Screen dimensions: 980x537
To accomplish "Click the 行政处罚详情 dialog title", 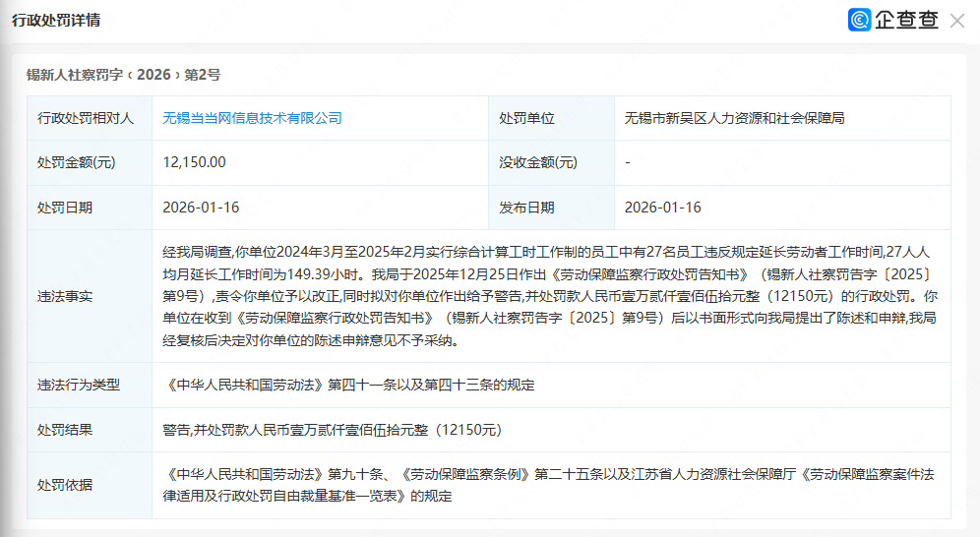I will click(x=55, y=21).
